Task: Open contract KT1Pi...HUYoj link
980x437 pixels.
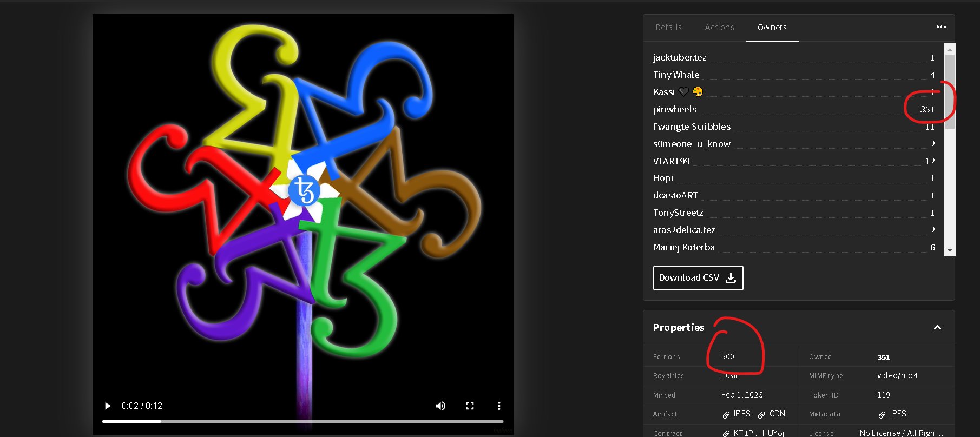Action: coord(753,433)
